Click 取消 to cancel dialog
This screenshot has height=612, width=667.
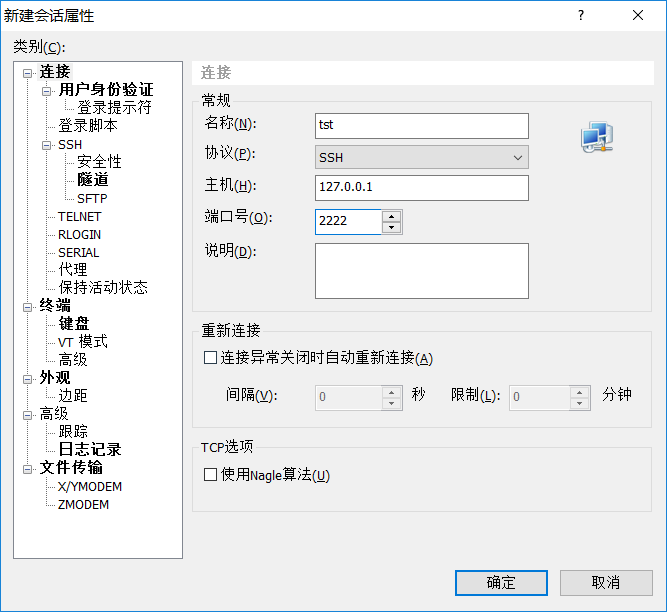point(606,583)
